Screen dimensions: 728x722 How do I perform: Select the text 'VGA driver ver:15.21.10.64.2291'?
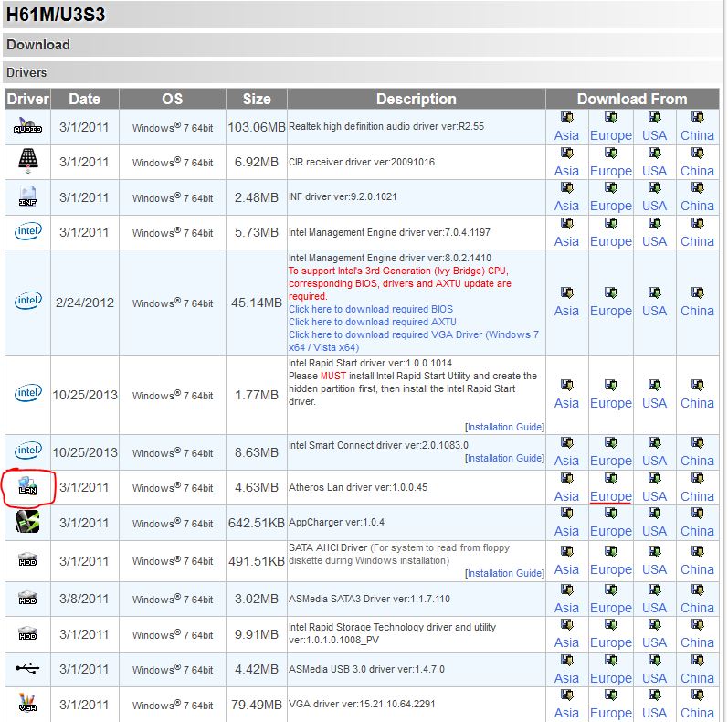[362, 704]
